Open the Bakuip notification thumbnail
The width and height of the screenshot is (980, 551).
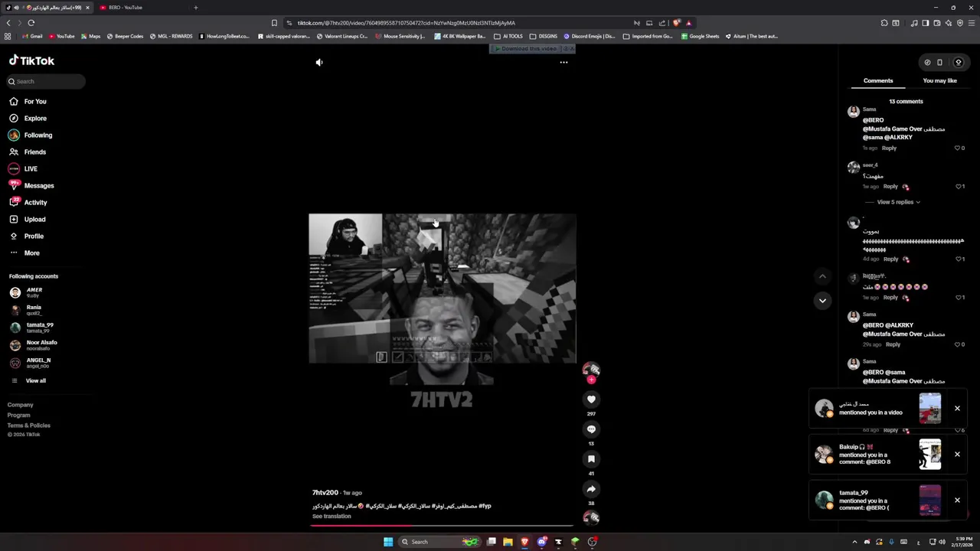pyautogui.click(x=930, y=454)
